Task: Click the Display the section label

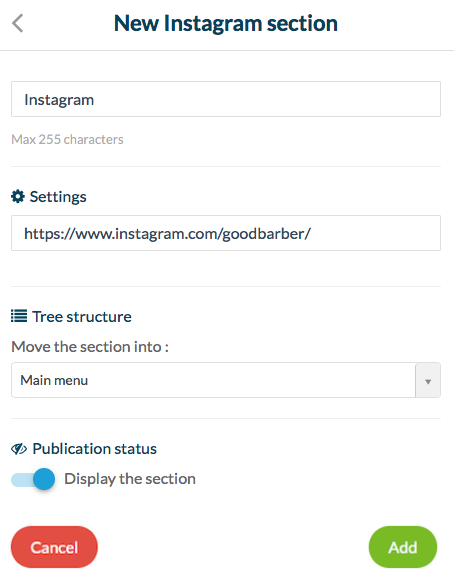Action: [x=130, y=479]
